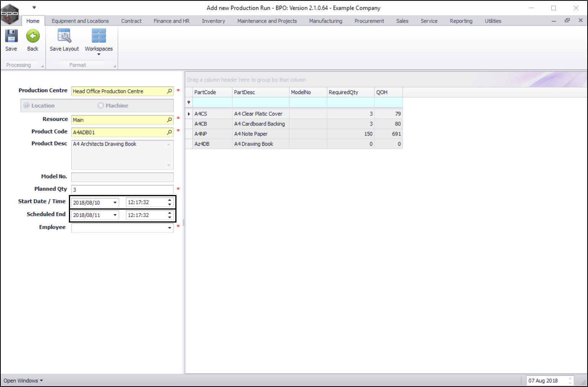The width and height of the screenshot is (588, 387).
Task: Click the row indicator arrow for A4CS
Action: pyautogui.click(x=189, y=114)
